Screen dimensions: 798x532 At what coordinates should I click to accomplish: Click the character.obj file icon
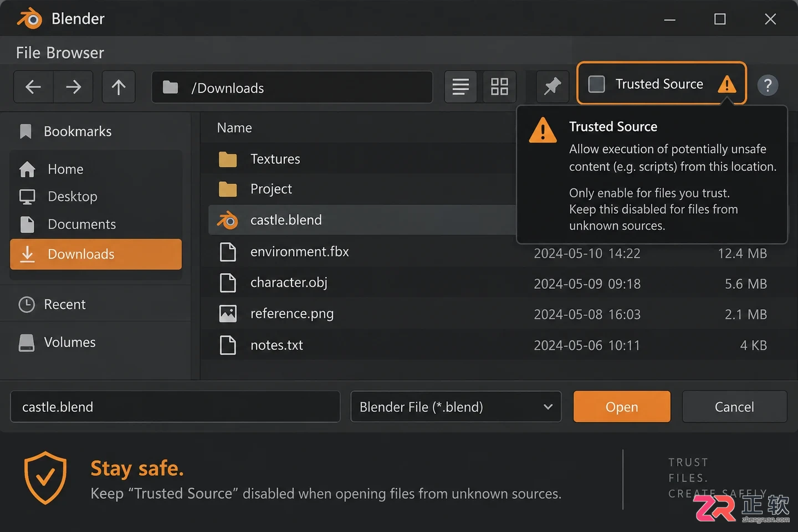[x=228, y=283]
